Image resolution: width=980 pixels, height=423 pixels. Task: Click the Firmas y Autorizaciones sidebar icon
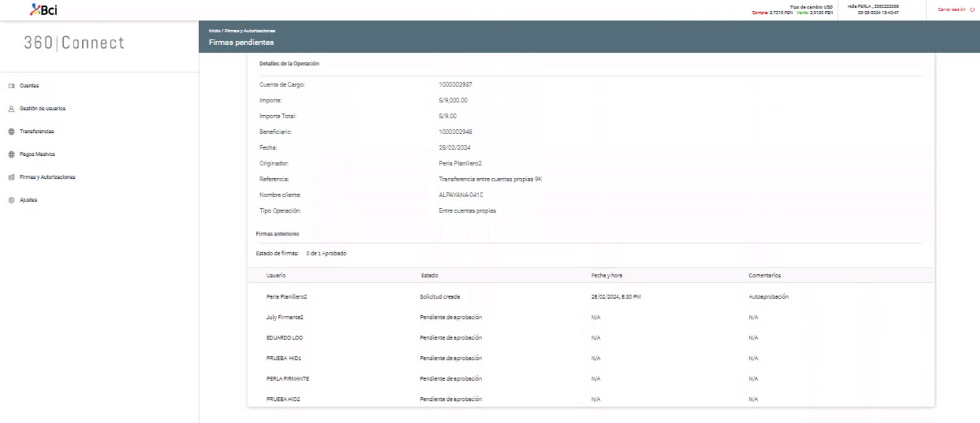[11, 178]
